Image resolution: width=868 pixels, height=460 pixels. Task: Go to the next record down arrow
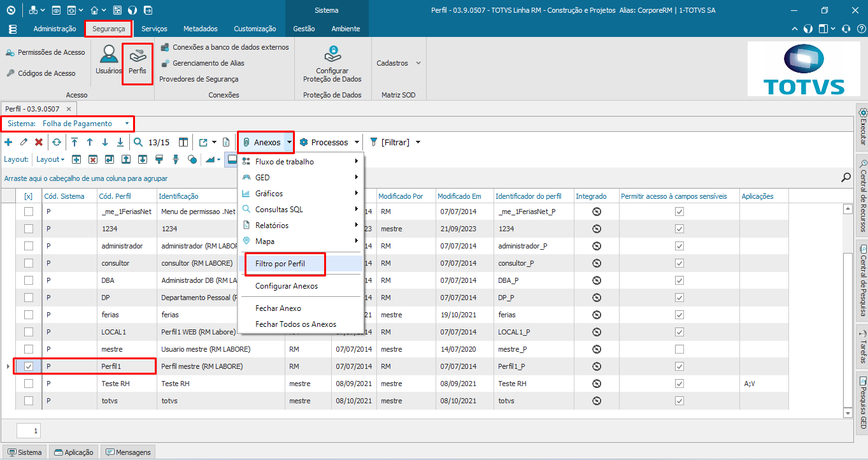pos(105,142)
